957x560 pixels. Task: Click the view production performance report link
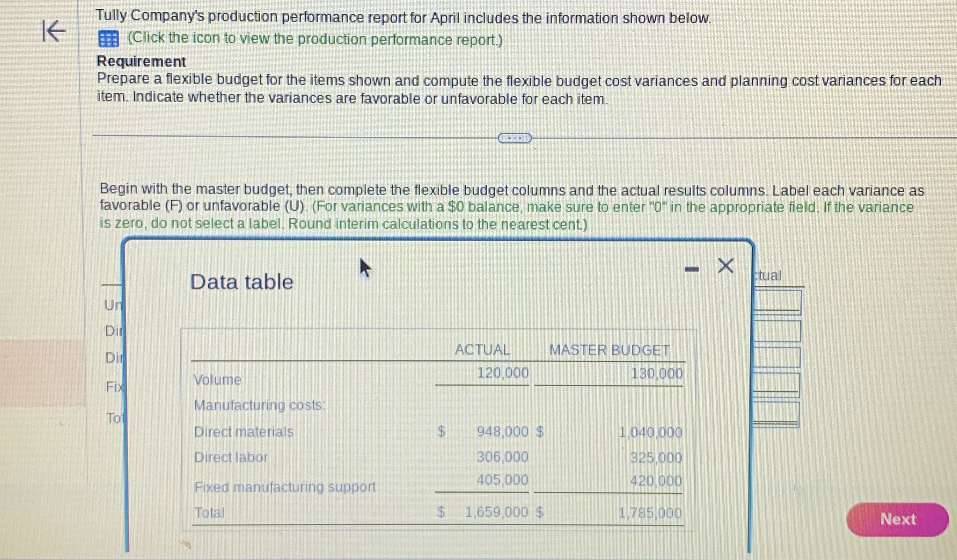(315, 39)
